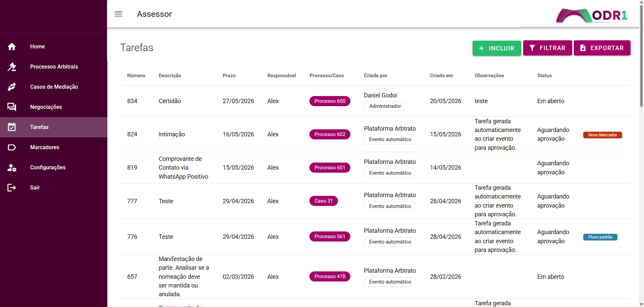The image size is (644, 307).
Task: Click the Prazo column header
Action: (229, 76)
